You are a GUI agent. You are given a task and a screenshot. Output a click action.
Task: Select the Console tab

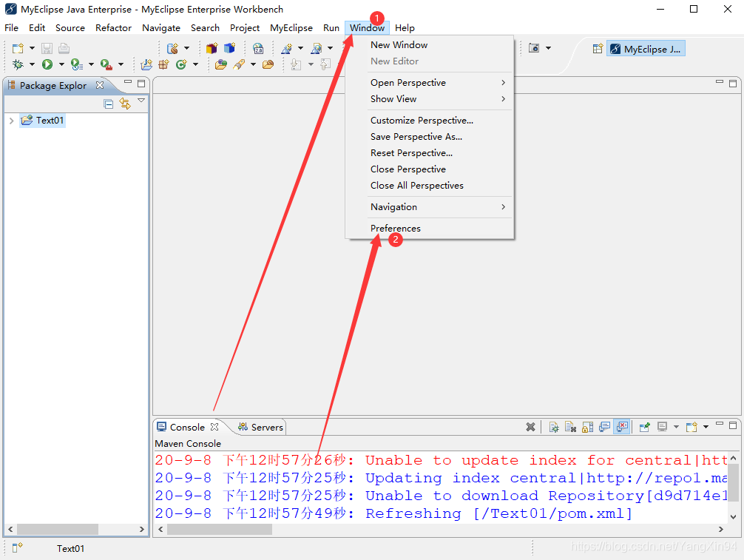(187, 427)
